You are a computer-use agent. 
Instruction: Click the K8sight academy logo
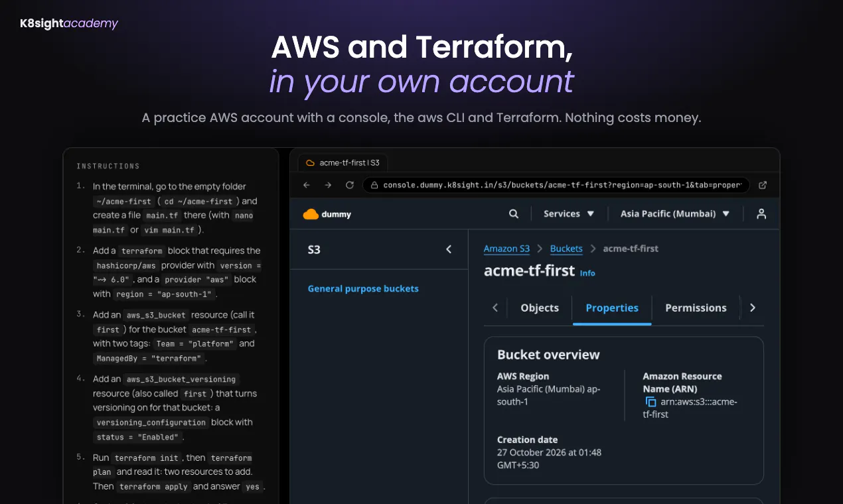pos(69,24)
